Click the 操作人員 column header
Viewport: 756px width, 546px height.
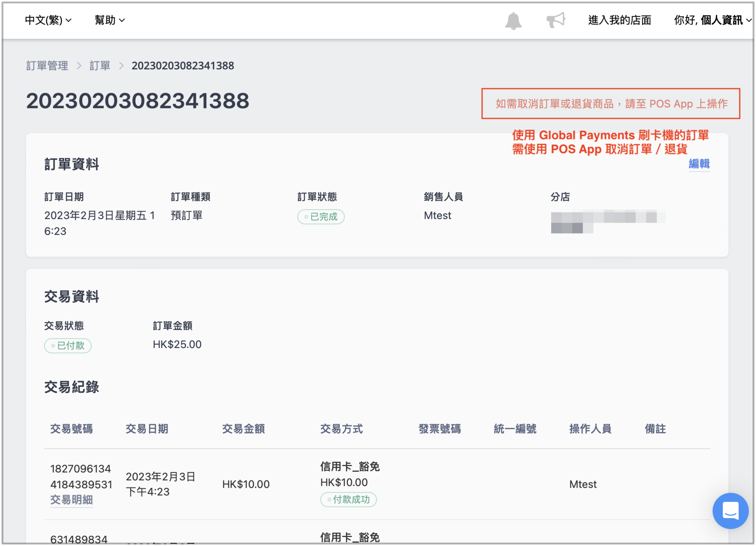[x=590, y=429]
